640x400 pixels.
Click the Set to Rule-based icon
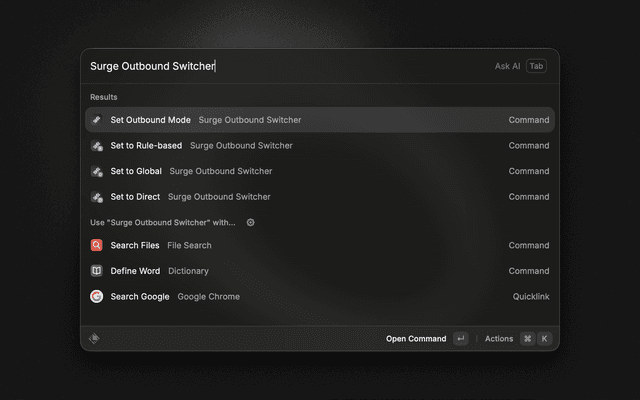pyautogui.click(x=97, y=146)
